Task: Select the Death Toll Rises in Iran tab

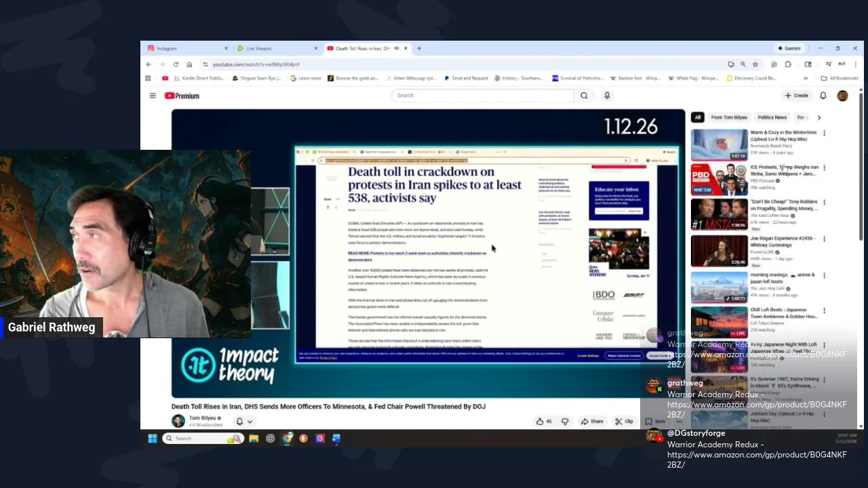Action: 362,49
